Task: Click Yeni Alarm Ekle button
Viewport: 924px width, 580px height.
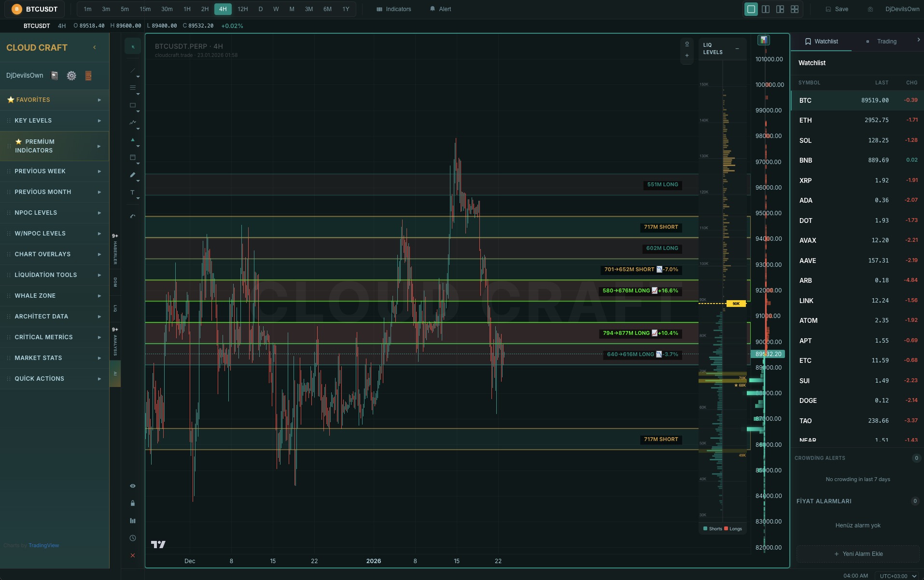Action: tap(858, 554)
